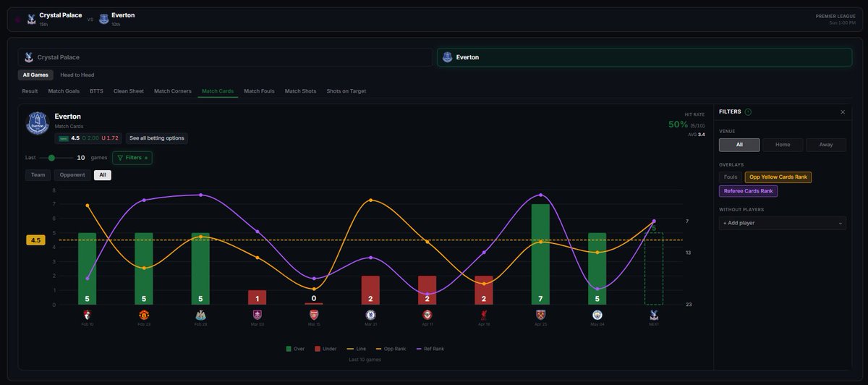This screenshot has width=868, height=385.
Task: Click the dashed NEXT game bar
Action: click(x=654, y=268)
